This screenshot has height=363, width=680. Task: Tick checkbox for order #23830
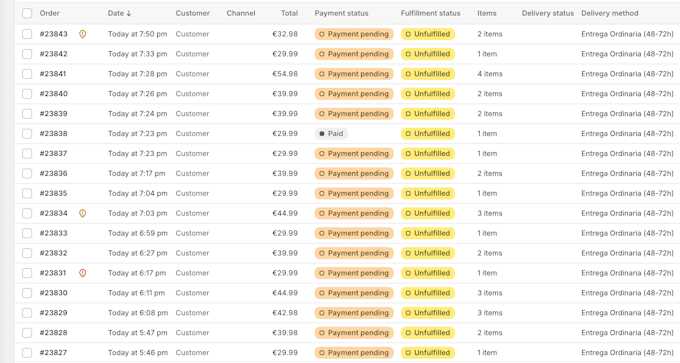pos(27,293)
